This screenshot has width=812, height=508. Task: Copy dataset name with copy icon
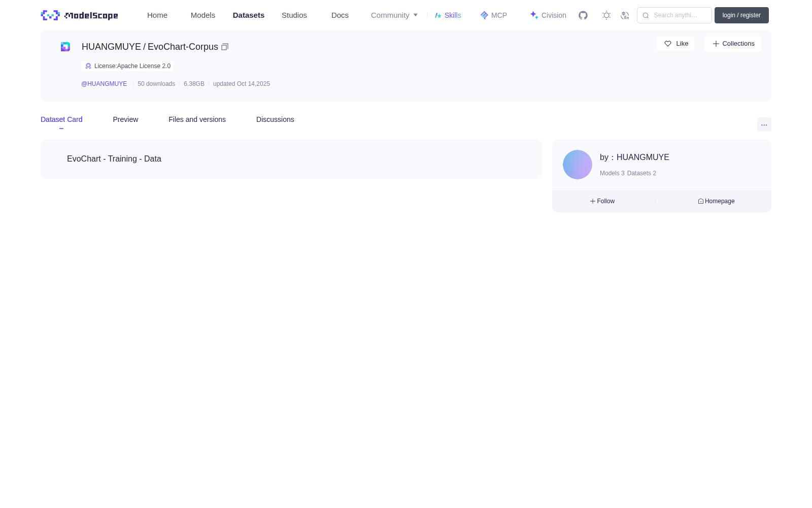(225, 47)
